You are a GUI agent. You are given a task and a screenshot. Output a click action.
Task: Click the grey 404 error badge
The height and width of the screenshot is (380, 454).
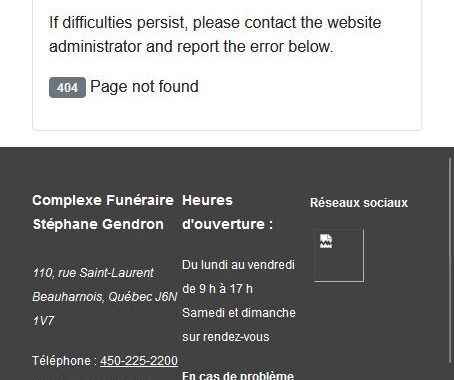(67, 87)
